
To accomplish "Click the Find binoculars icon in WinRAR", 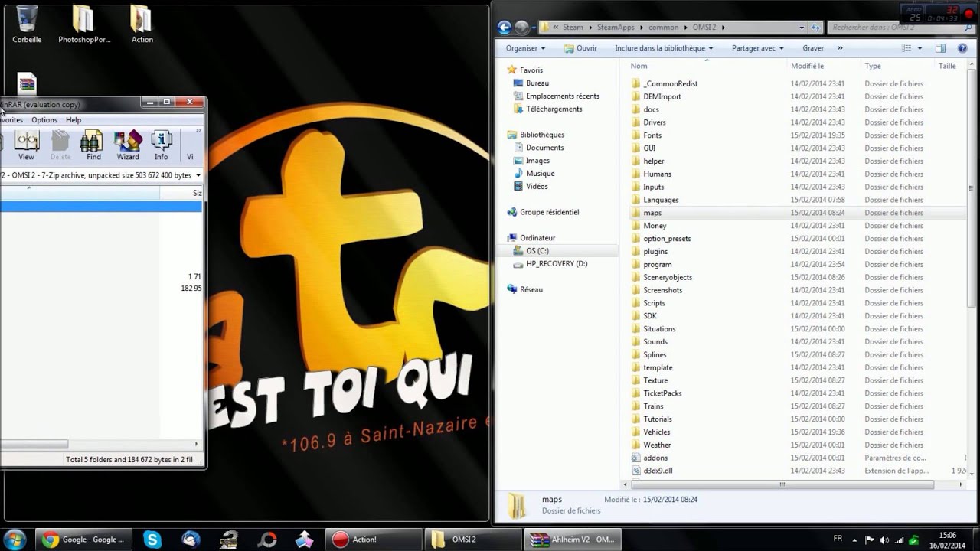I will (x=93, y=145).
